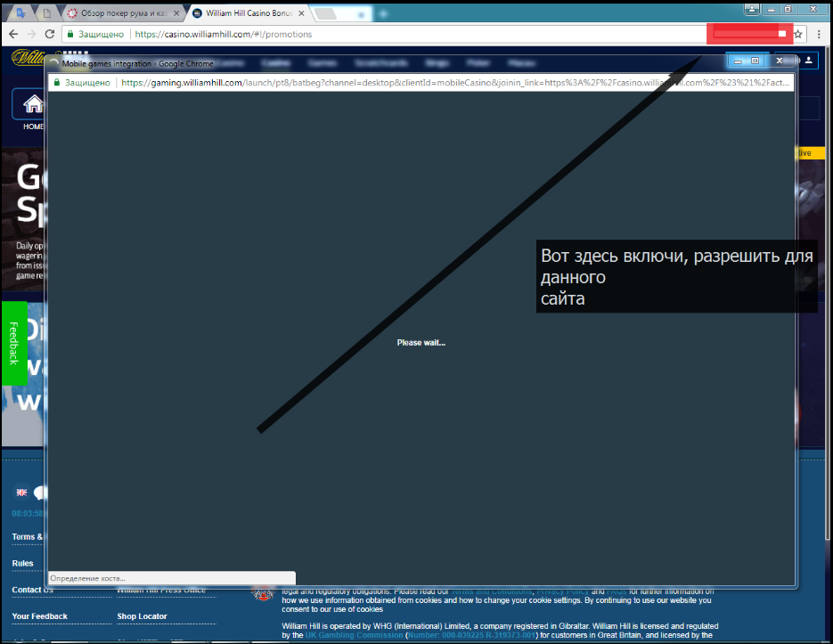Click the Please wait... loading text

tap(421, 343)
